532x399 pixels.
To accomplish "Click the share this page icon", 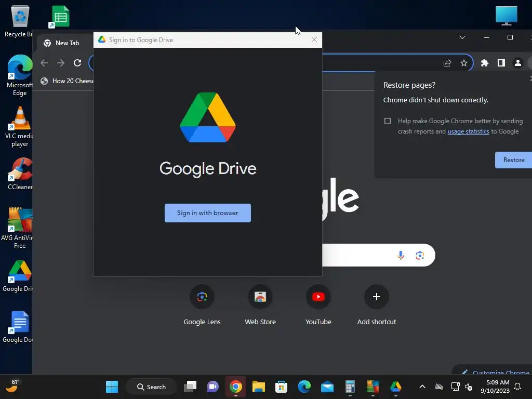I will pyautogui.click(x=447, y=63).
